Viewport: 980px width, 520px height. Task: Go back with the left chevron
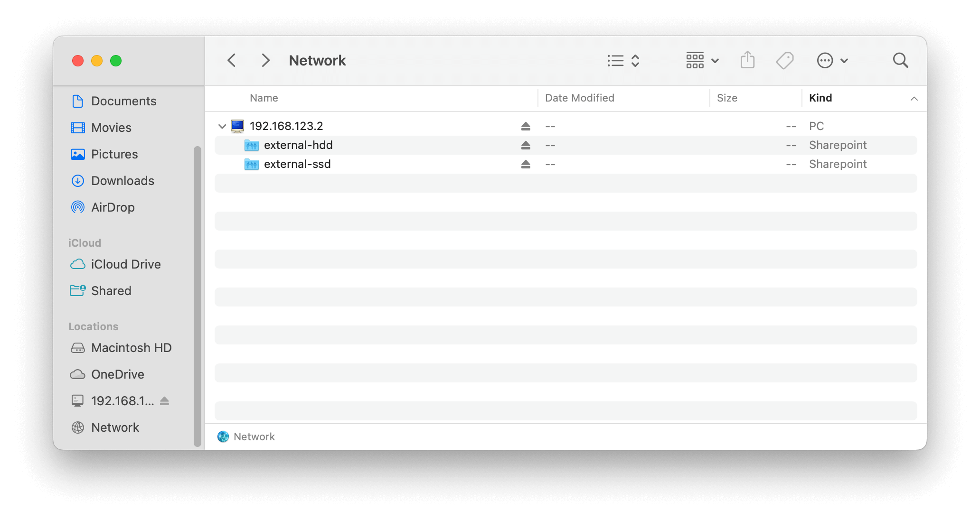pos(232,60)
